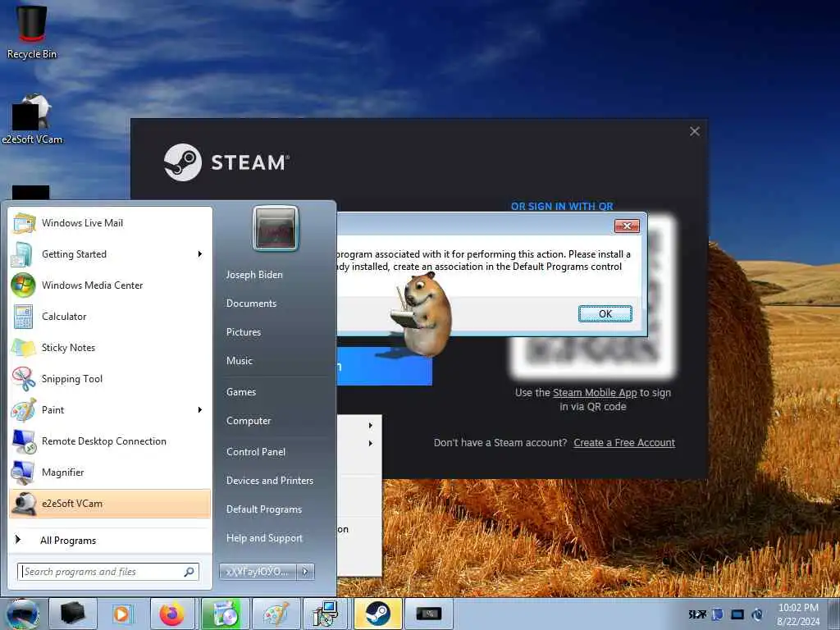
Task: Click the SLR tray icon
Action: click(697, 614)
